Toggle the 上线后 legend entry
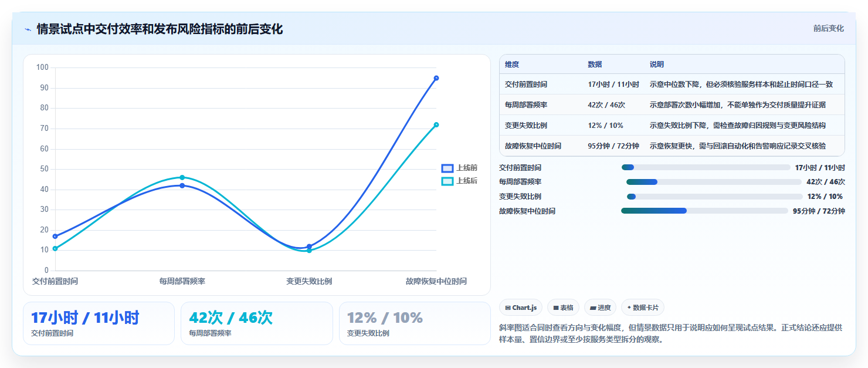This screenshot has height=368, width=868. [459, 181]
